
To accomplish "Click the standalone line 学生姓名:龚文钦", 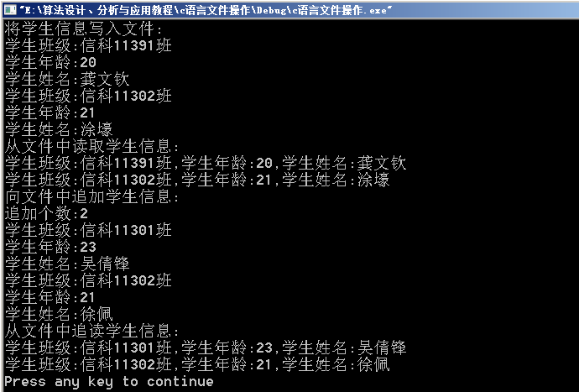I will (67, 79).
